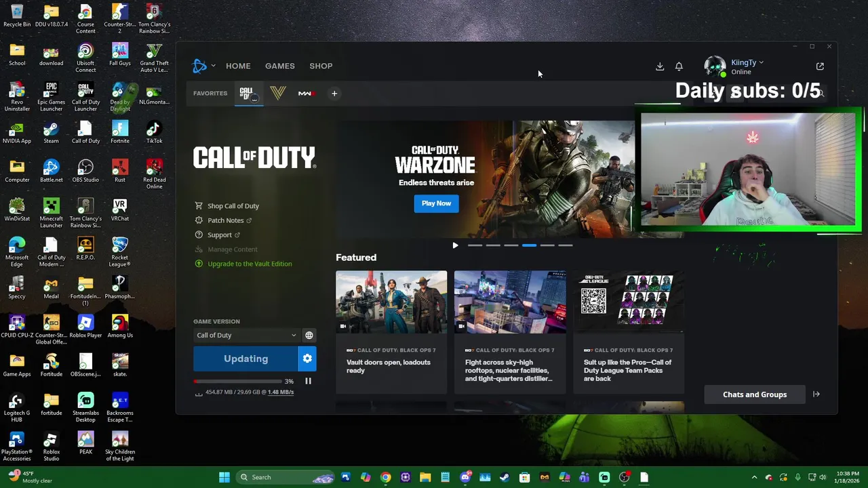Image resolution: width=868 pixels, height=488 pixels.
Task: Select the Call of Duty favorites tab
Action: click(x=248, y=94)
